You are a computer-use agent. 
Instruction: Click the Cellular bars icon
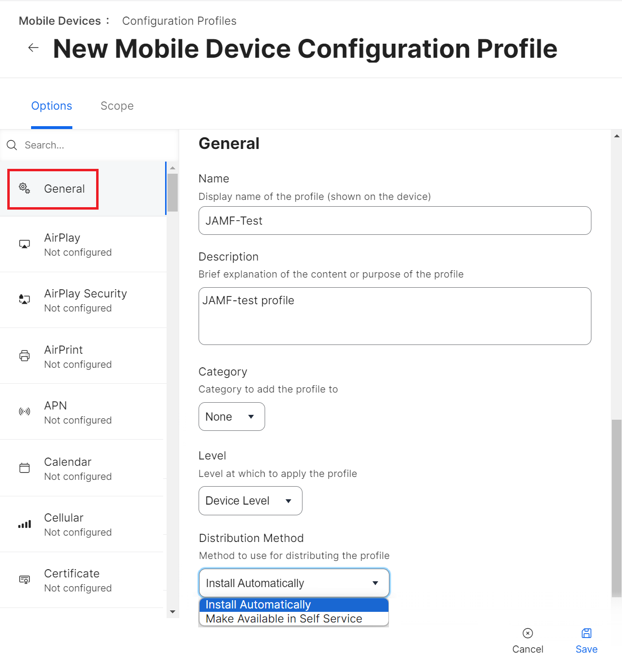tap(24, 524)
